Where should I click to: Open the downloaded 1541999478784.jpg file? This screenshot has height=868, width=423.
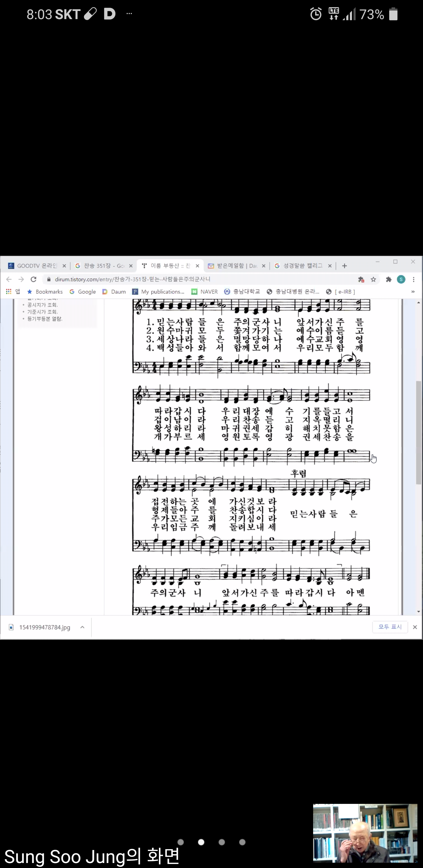pos(44,627)
